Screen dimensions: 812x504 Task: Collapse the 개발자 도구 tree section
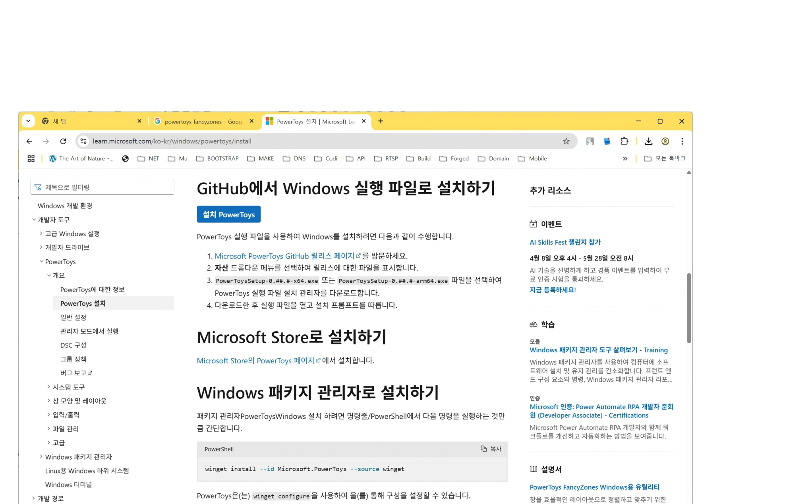click(x=34, y=220)
